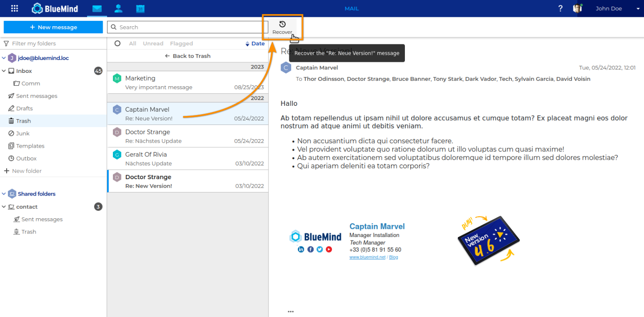Open the Inbox folder
The image size is (644, 317).
[x=24, y=71]
